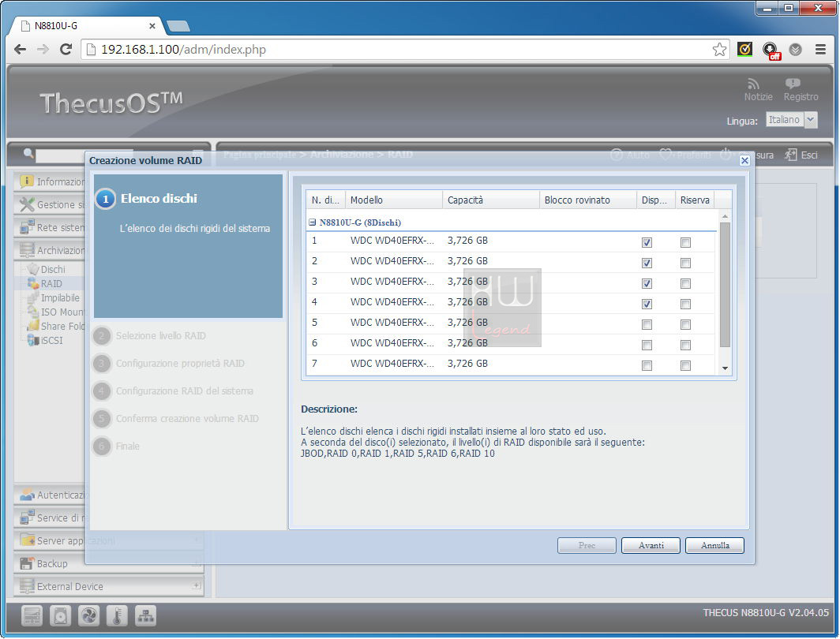Close the N8810U-G browser tab
This screenshot has width=840, height=639.
pos(152,26)
